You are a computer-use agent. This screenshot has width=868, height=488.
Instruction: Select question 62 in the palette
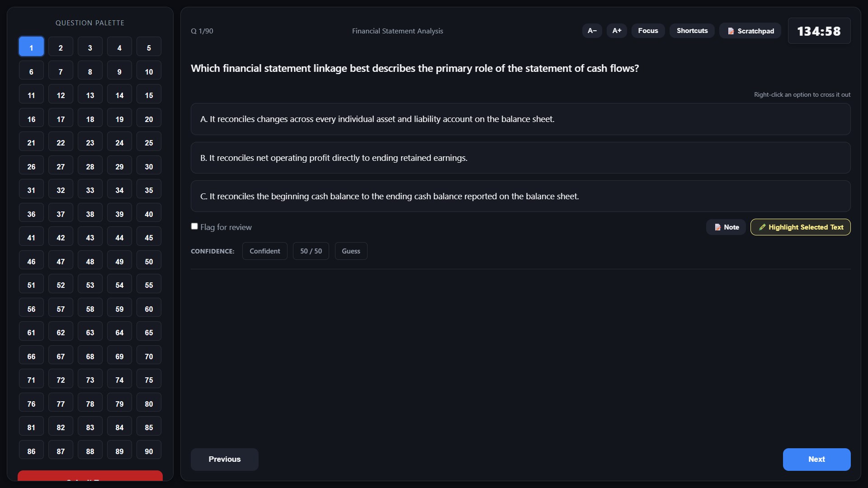pyautogui.click(x=61, y=332)
